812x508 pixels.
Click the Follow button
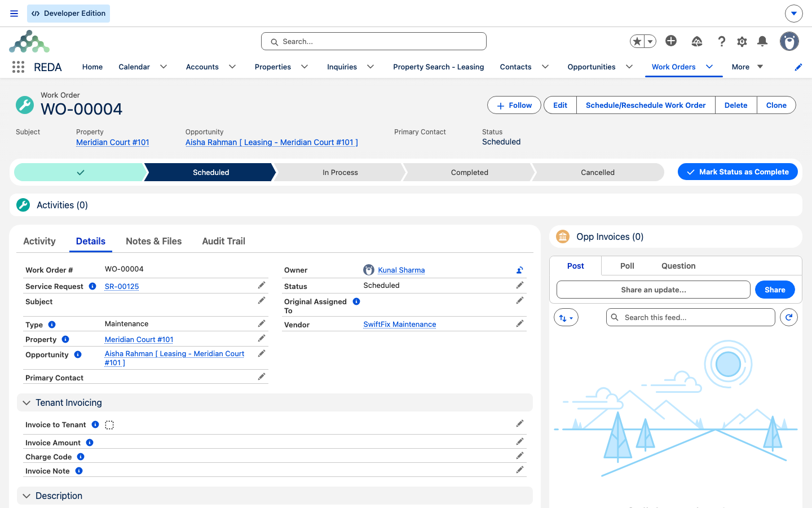pyautogui.click(x=514, y=105)
